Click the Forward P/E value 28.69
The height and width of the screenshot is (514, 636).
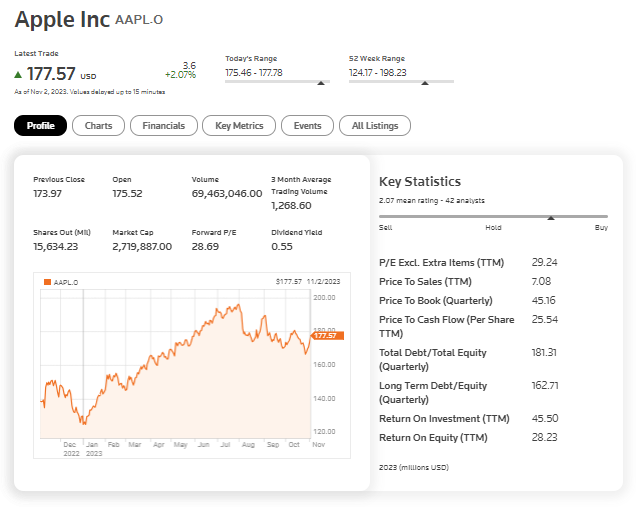205,247
